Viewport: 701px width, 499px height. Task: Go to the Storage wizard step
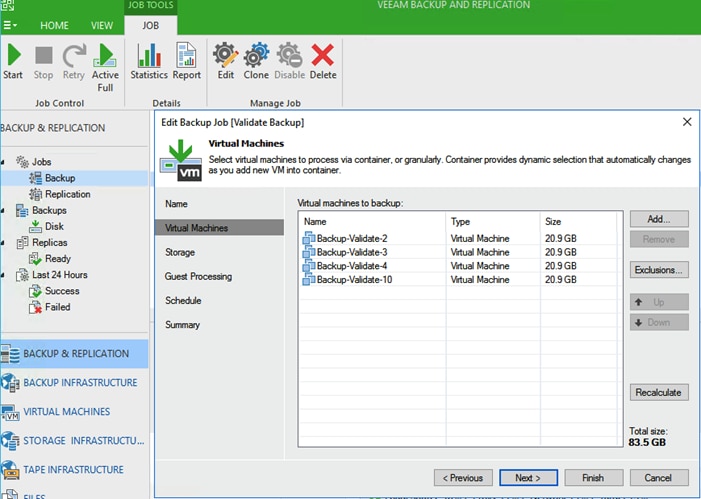tap(180, 252)
